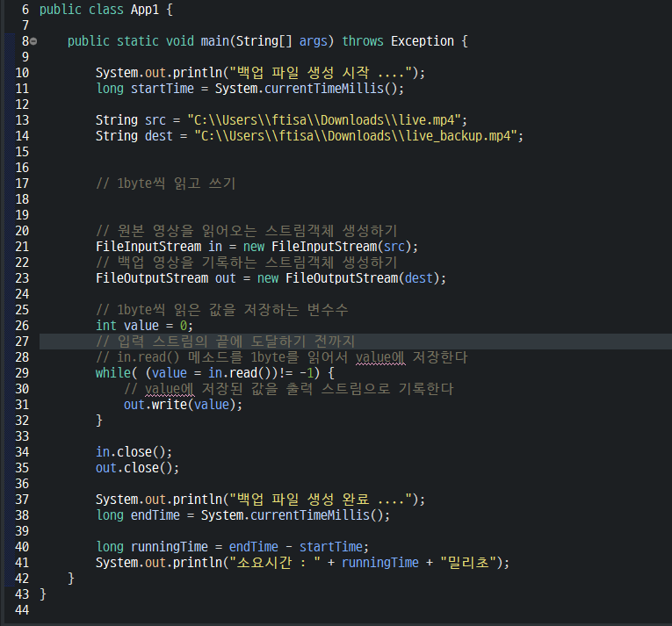Click line number 6 in gutter
Image resolution: width=672 pixels, height=626 pixels.
[25, 10]
